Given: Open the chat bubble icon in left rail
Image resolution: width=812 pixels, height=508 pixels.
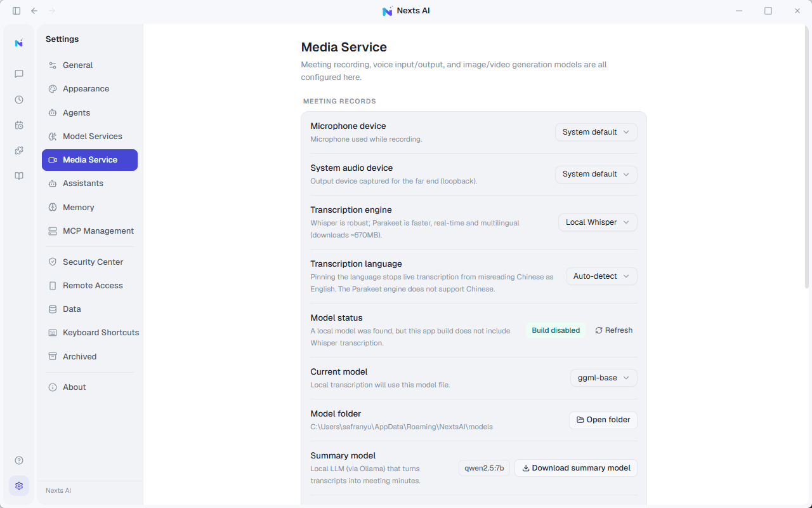Looking at the screenshot, I should click(x=19, y=74).
